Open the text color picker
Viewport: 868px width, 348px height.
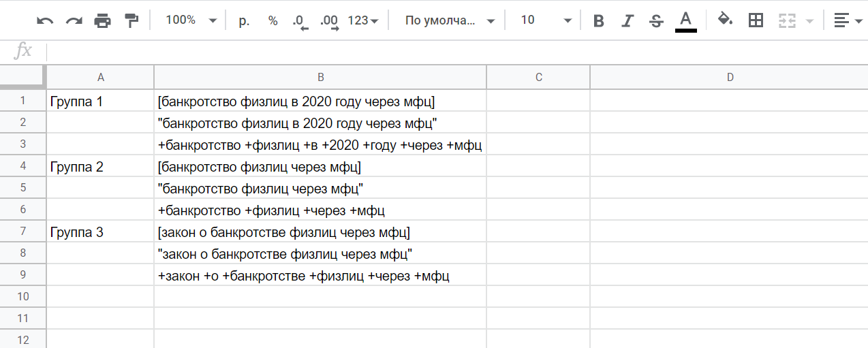click(x=685, y=20)
